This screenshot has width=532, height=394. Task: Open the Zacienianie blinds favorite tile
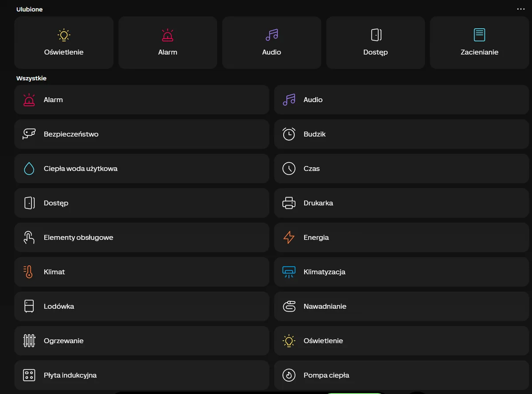(479, 43)
